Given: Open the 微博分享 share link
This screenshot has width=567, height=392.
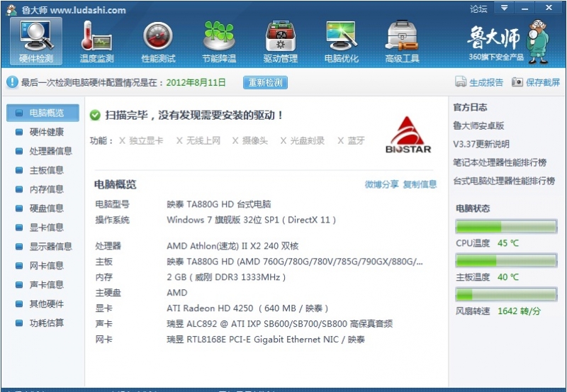Looking at the screenshot, I should 381,184.
